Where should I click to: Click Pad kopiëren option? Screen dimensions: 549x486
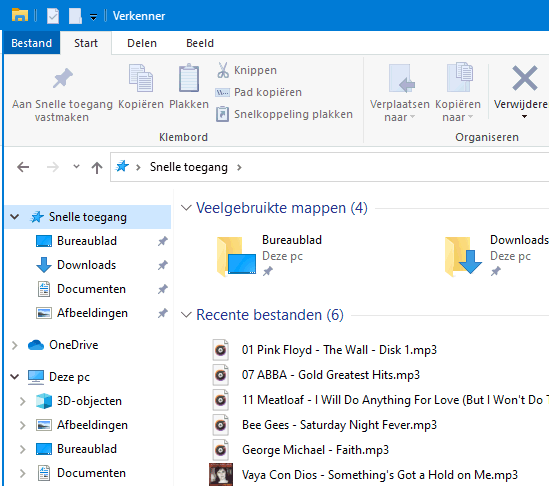tap(258, 92)
